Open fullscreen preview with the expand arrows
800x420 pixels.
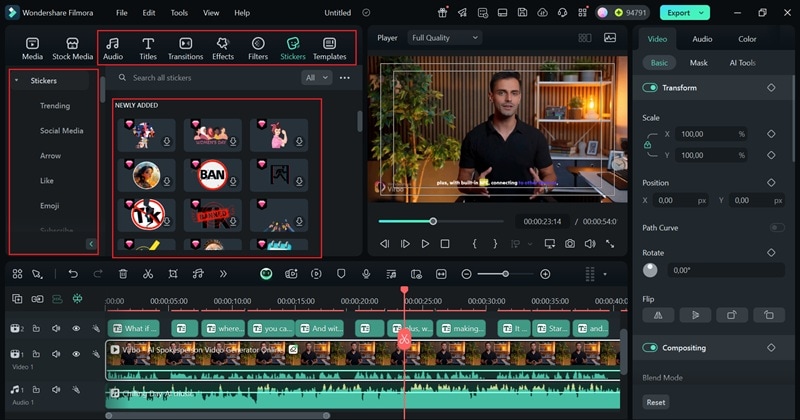pos(610,244)
